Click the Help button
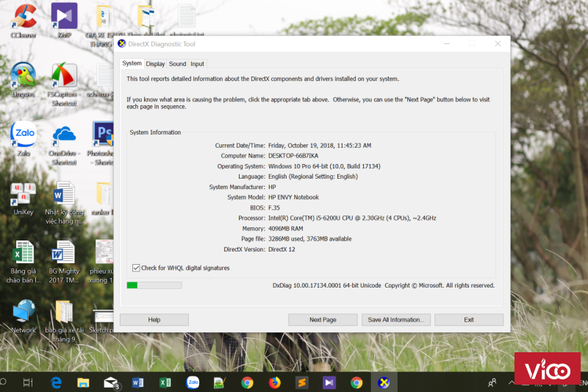Viewport: 588px width, 392px height. coord(154,320)
